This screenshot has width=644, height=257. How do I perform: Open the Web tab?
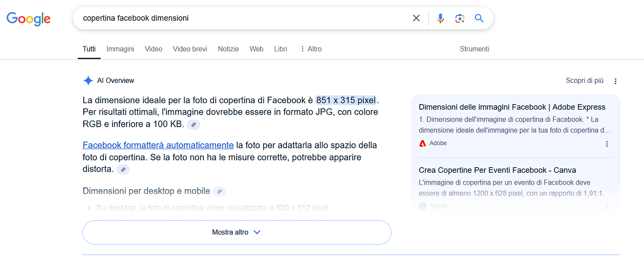click(256, 49)
